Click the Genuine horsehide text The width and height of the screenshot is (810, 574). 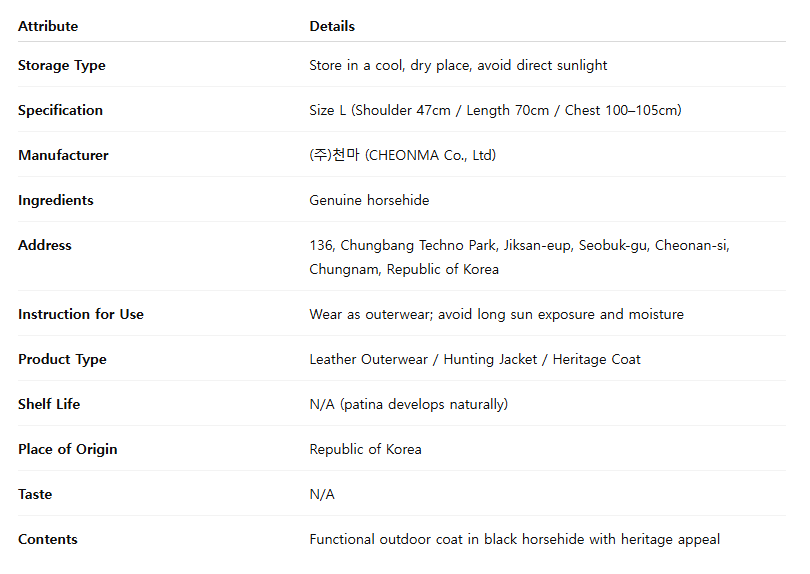(x=369, y=200)
